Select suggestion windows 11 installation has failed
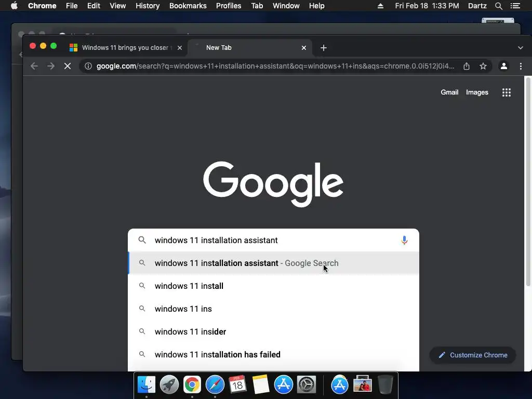The image size is (532, 399). point(273,354)
